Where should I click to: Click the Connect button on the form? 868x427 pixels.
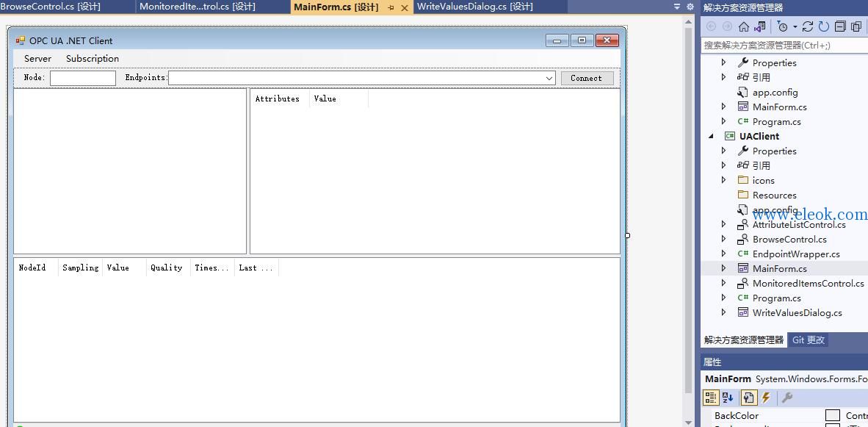click(x=587, y=78)
